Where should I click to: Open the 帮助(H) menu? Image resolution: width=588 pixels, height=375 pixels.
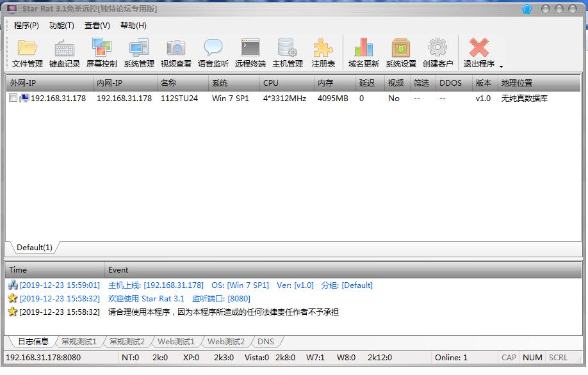point(133,26)
